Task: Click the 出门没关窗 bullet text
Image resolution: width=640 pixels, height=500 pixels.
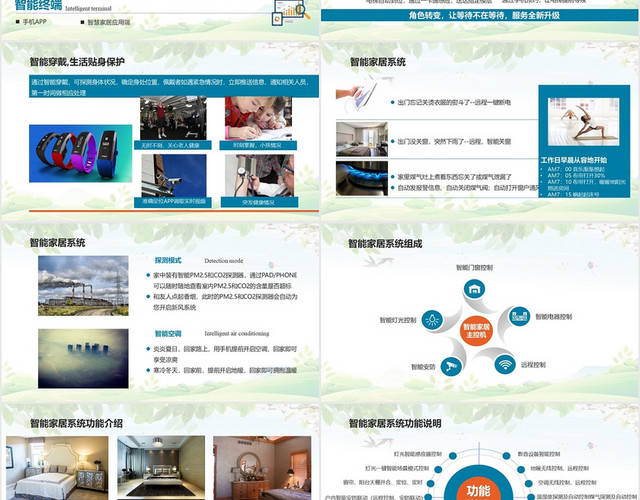Action: tap(453, 142)
